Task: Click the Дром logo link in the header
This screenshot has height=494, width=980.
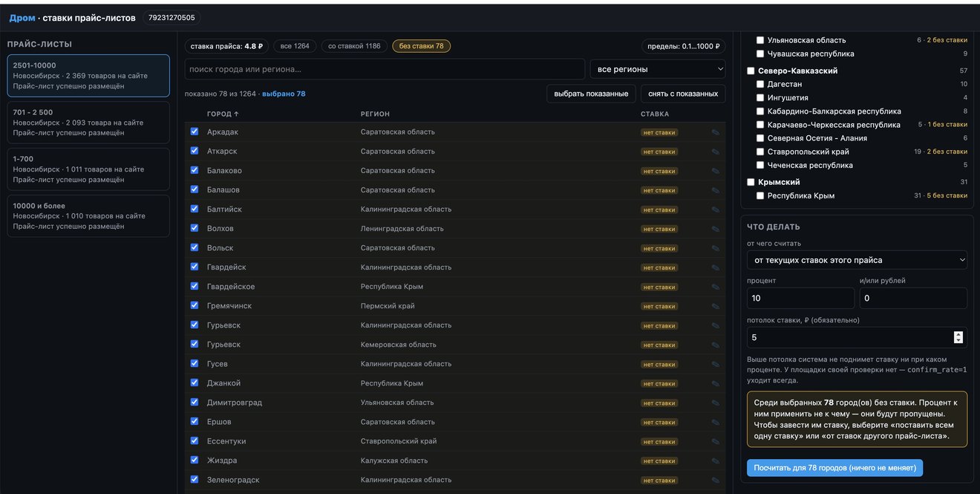Action: click(x=22, y=18)
